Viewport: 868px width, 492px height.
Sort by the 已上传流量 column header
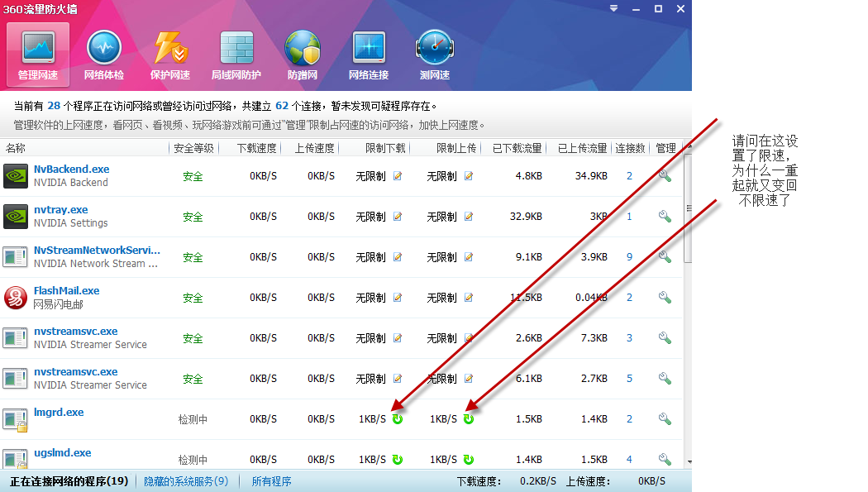tap(582, 148)
